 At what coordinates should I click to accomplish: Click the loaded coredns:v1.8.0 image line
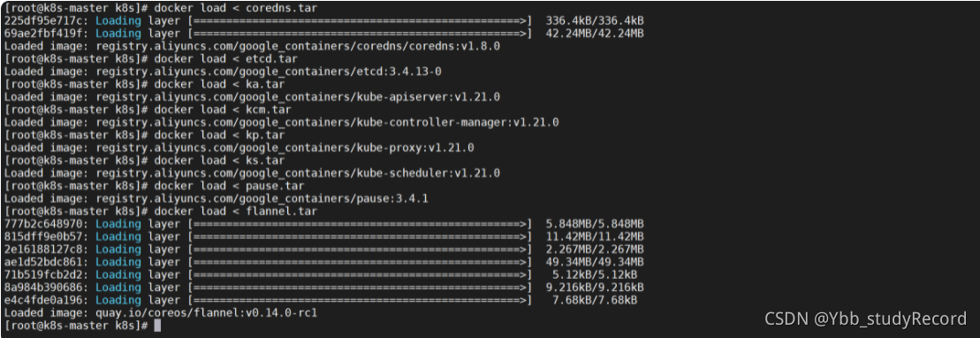[253, 46]
